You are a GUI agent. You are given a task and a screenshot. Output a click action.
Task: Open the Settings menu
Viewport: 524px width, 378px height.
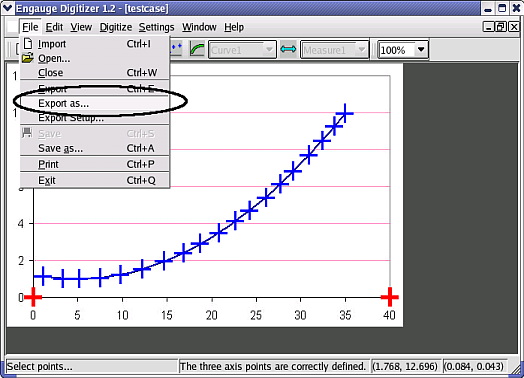tap(156, 27)
